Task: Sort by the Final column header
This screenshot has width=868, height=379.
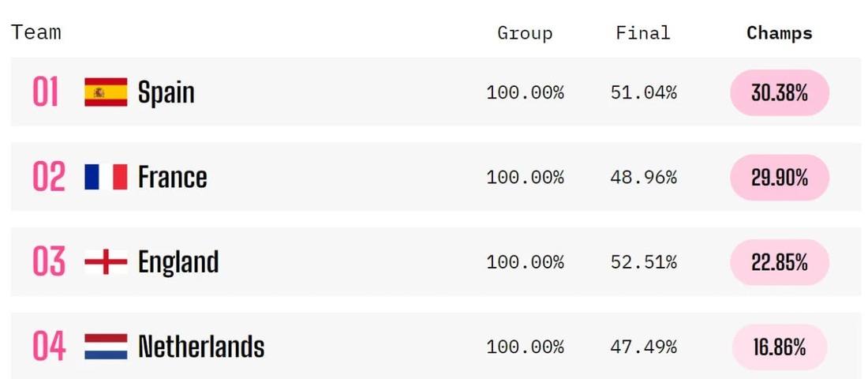Action: 643,32
